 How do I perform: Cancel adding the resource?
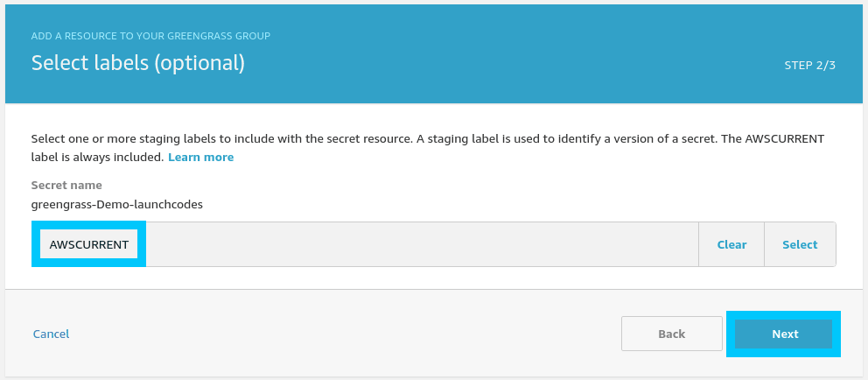click(x=51, y=334)
